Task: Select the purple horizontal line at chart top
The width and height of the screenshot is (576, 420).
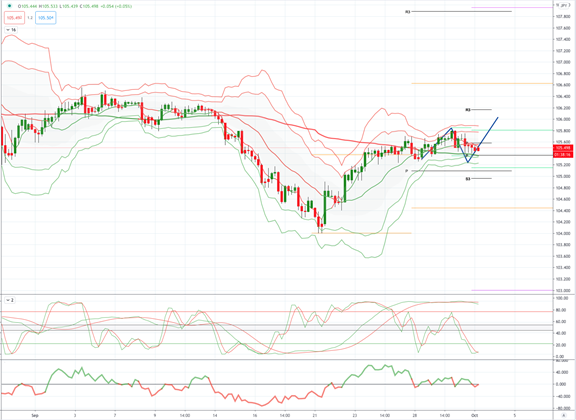Action: click(512, 7)
